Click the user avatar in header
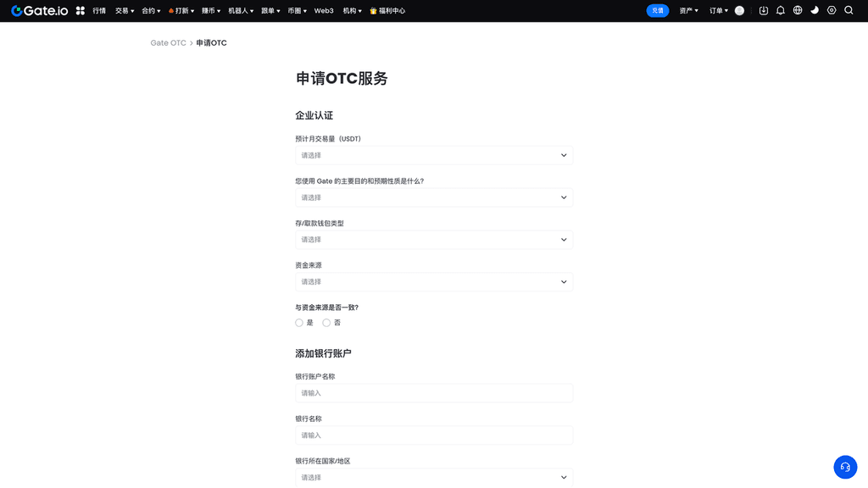 point(739,11)
